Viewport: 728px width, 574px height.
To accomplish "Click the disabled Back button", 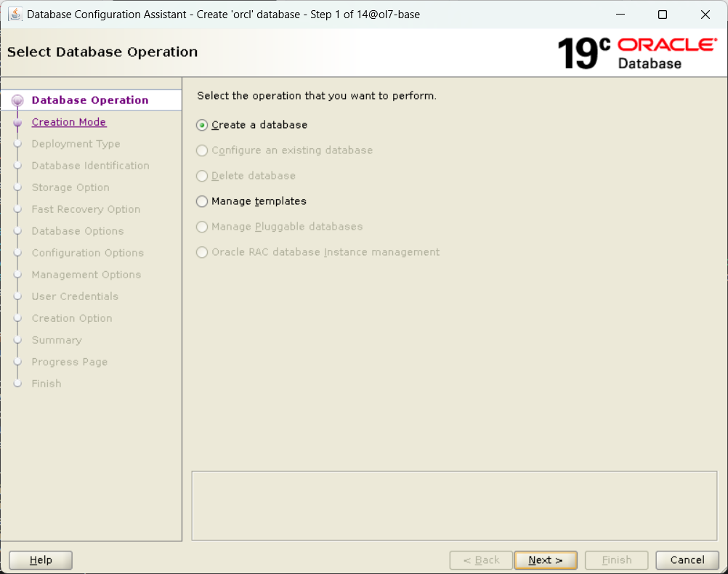I will click(x=481, y=560).
